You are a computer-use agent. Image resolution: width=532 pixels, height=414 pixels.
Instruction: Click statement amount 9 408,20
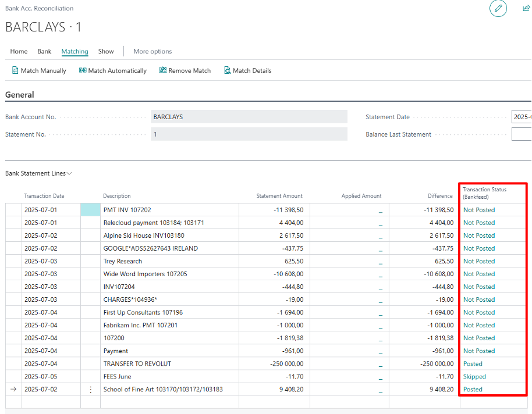click(292, 389)
